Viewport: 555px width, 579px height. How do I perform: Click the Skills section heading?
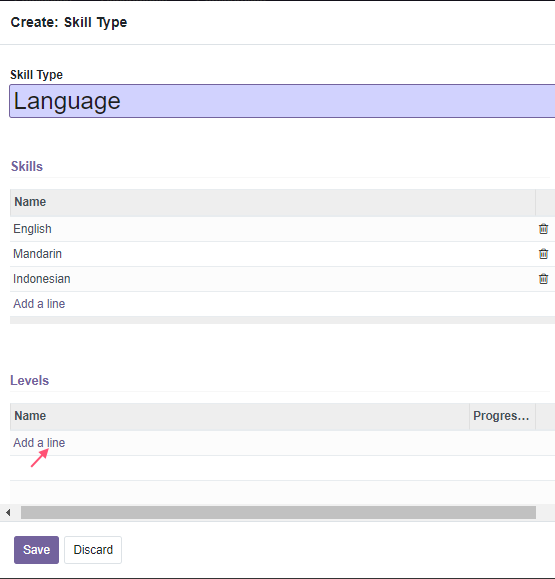[27, 167]
